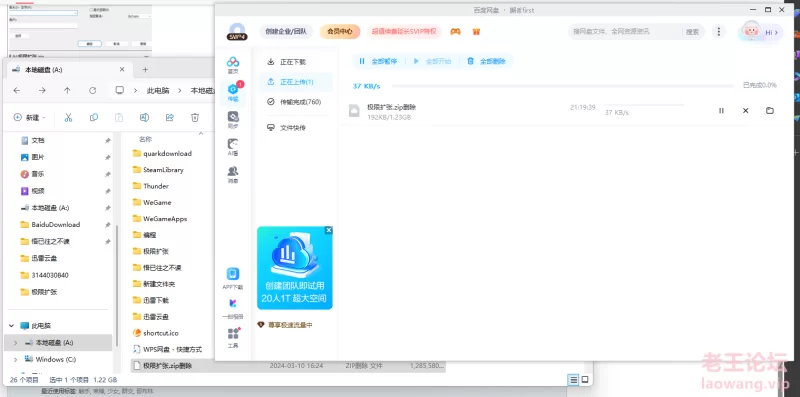Open the AI看 icon in sidebar
800x397 pixels.
click(x=233, y=147)
